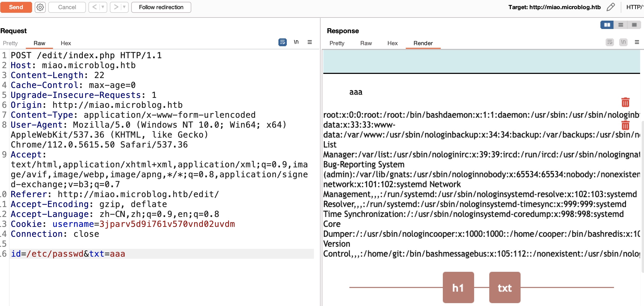
Task: Open the request pane hamburger menu
Action: point(310,42)
